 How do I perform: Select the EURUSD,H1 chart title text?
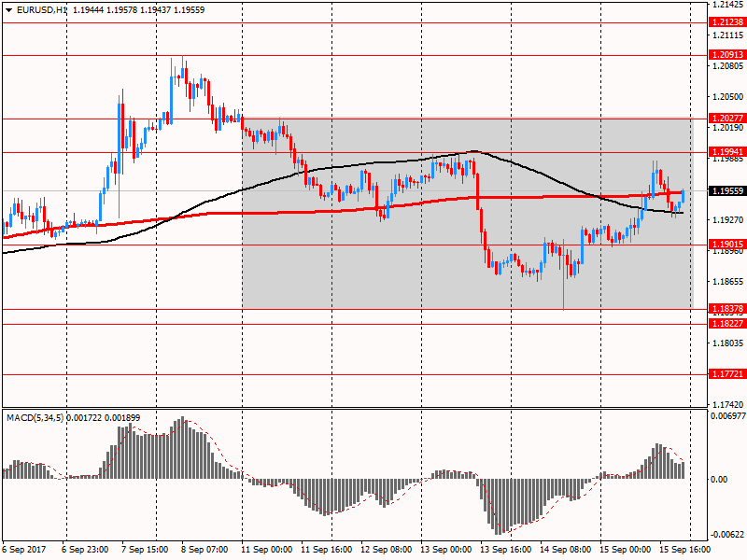41,10
